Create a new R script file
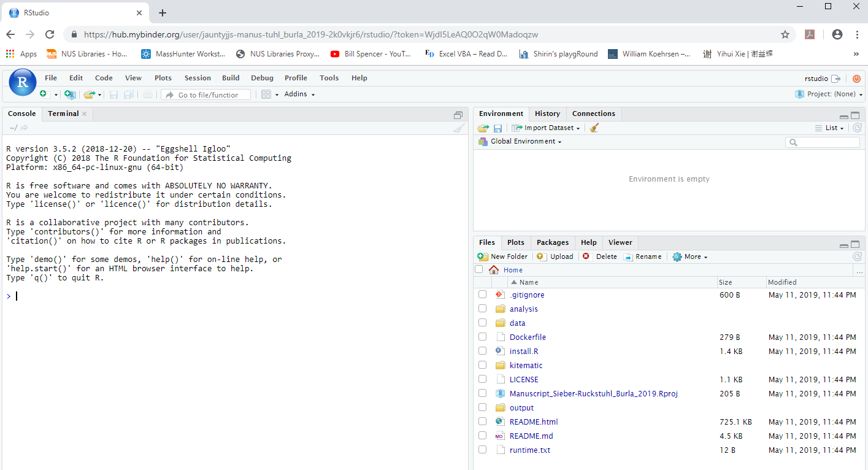 (x=42, y=94)
